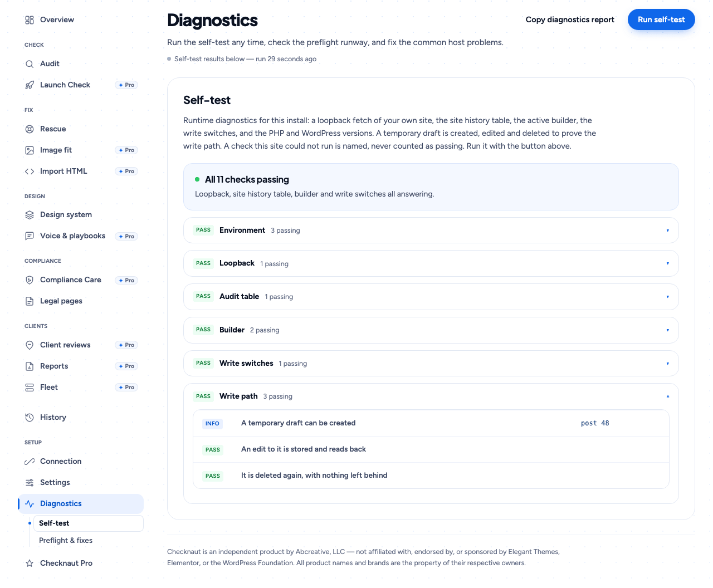Click the Voice & playbooks chat icon
Viewport: 713px width, 588px height.
(30, 236)
